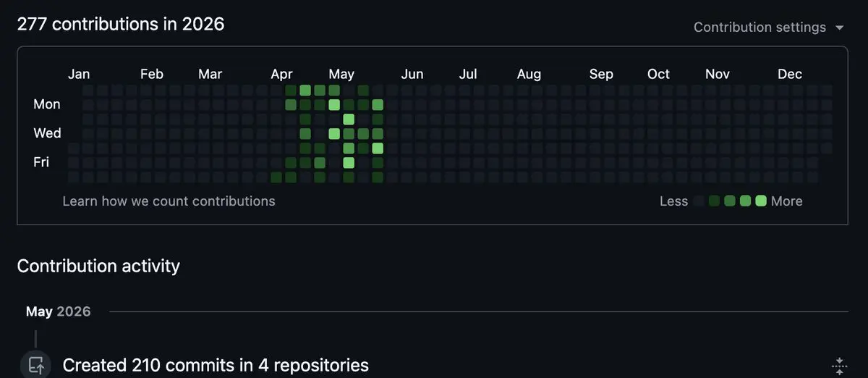This screenshot has height=378, width=868.
Task: Click 'Created 210 commits in 4 repositories'
Action: (x=216, y=365)
